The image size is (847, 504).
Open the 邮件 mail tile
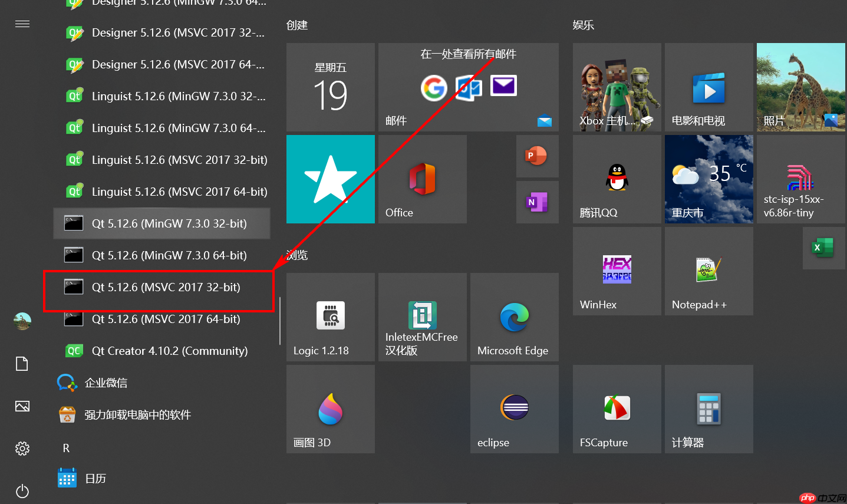coord(469,87)
